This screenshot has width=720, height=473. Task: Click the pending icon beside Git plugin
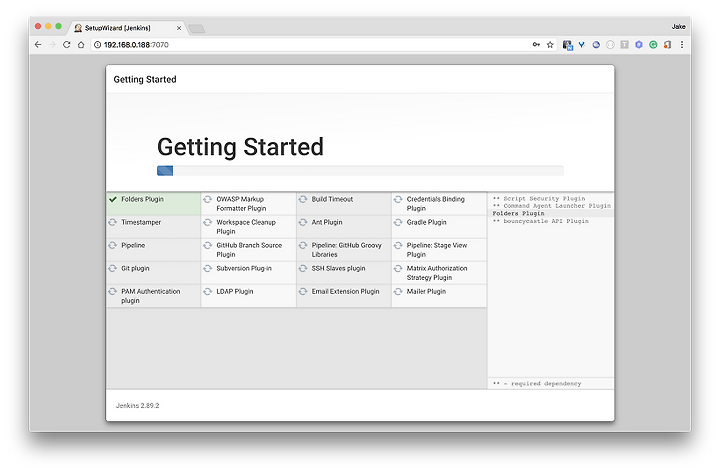coord(112,268)
